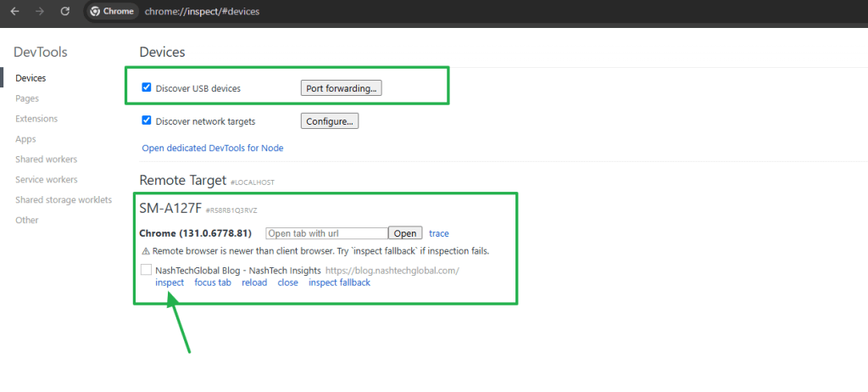Click the Configure button
This screenshot has width=868, height=392.
click(x=330, y=121)
